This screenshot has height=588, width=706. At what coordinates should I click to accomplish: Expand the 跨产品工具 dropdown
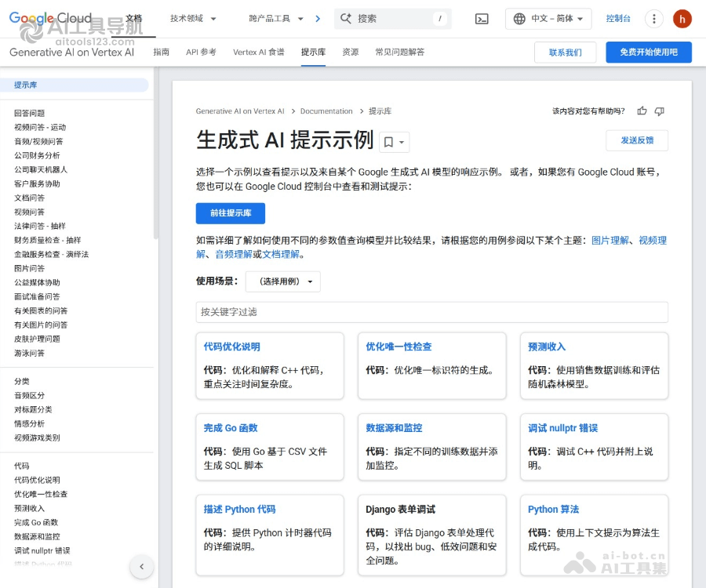point(276,19)
